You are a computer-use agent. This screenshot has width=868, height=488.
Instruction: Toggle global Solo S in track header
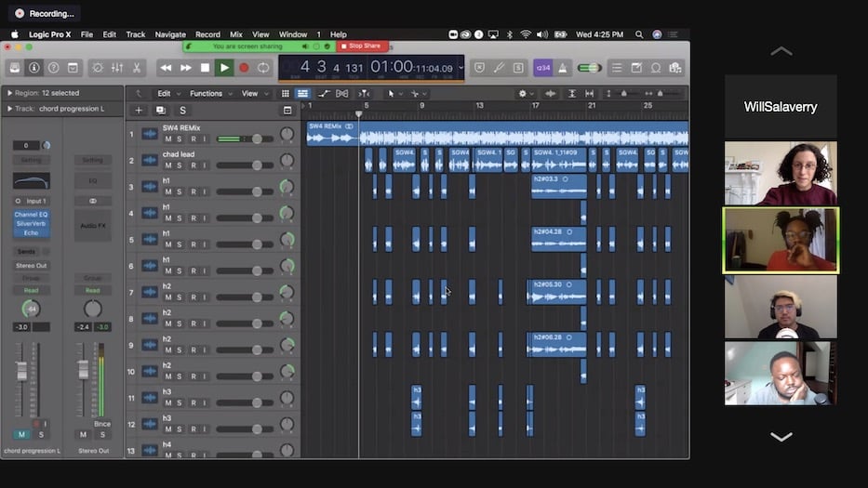(182, 110)
